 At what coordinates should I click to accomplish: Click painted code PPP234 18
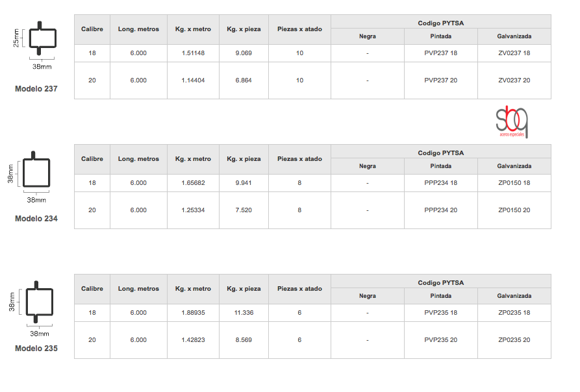440,183
